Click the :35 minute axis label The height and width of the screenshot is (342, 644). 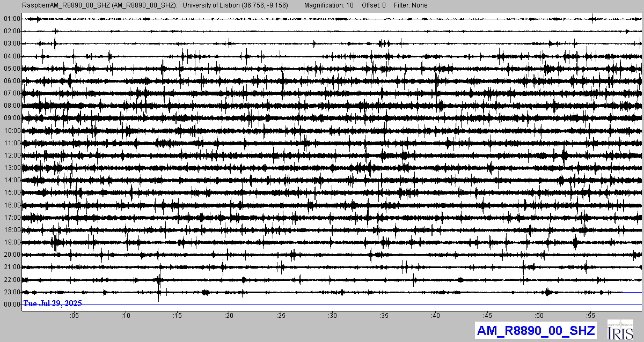(384, 315)
